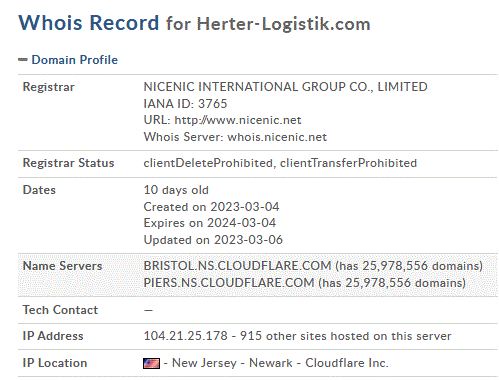Click the Updated on 2023-03-06 date
499x381 pixels.
[x=213, y=240]
